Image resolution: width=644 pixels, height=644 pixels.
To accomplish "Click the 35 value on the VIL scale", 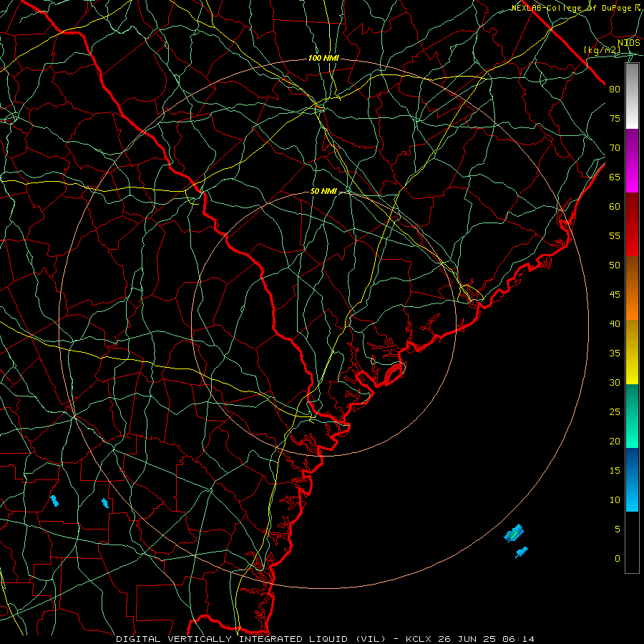I will click(x=615, y=353).
